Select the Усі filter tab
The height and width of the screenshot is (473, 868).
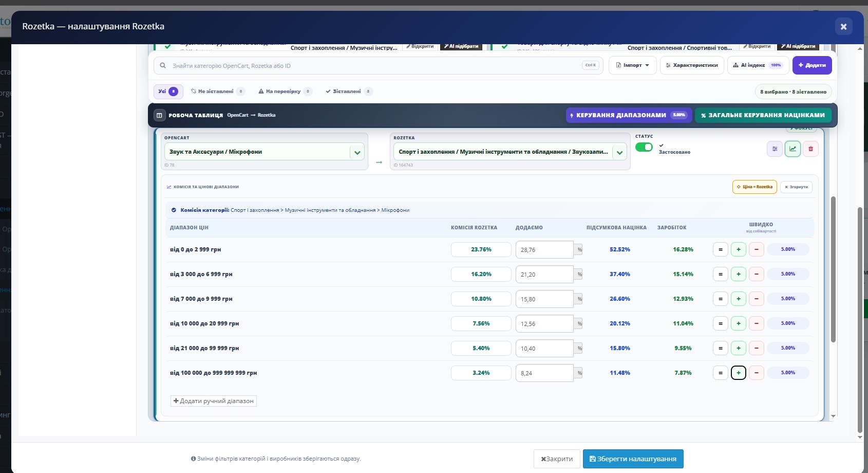click(x=168, y=92)
